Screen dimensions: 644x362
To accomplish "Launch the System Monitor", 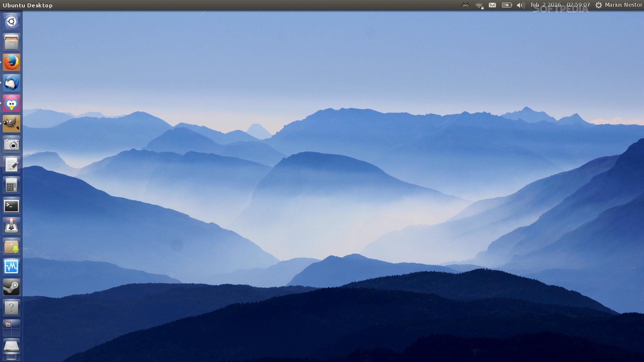I will (x=11, y=267).
